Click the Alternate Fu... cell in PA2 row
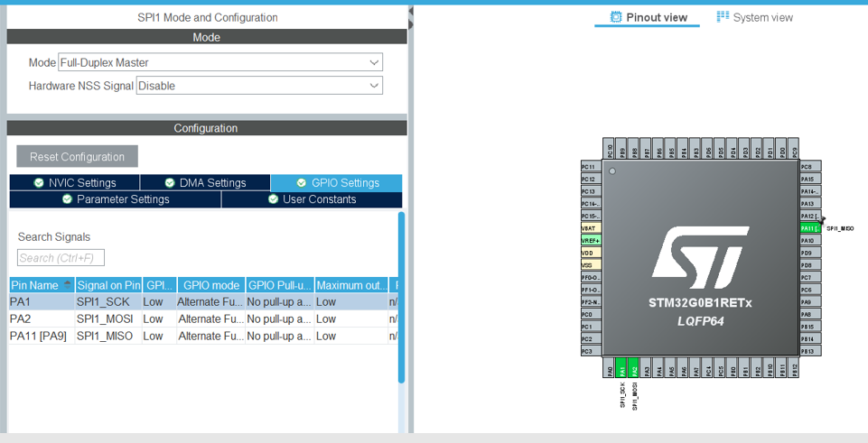 click(211, 319)
